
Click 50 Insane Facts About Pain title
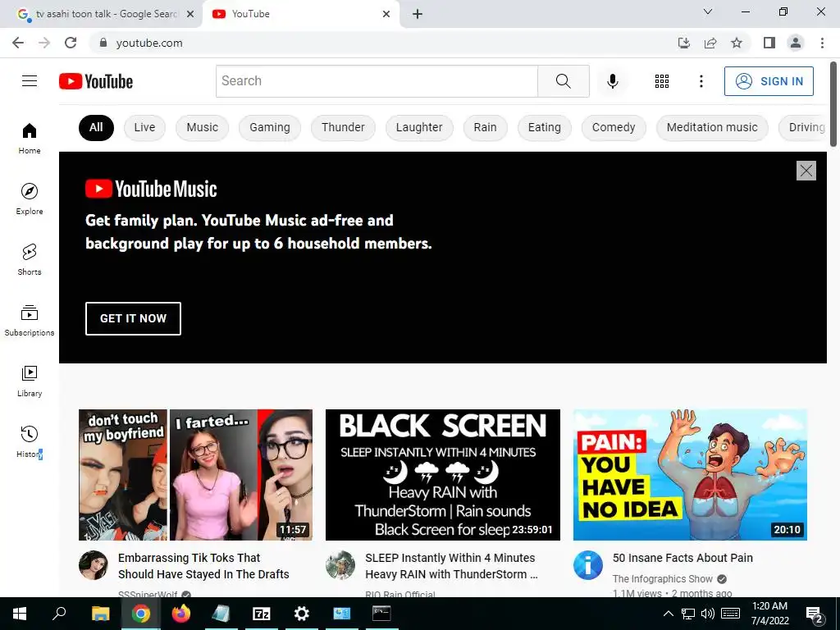click(682, 558)
